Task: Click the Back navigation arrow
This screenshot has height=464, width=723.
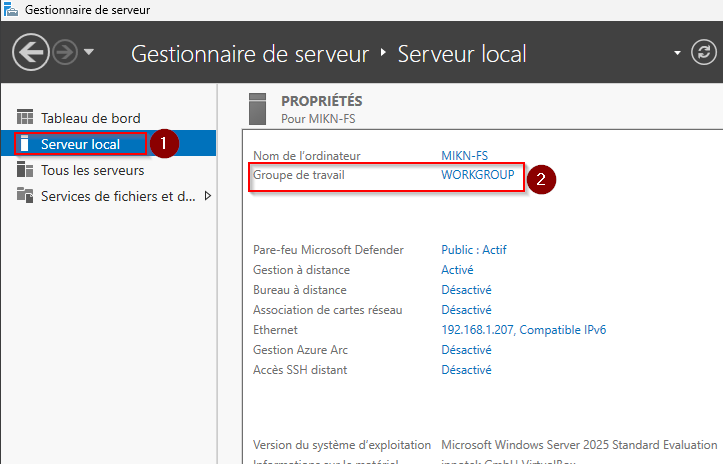Action: pos(30,52)
